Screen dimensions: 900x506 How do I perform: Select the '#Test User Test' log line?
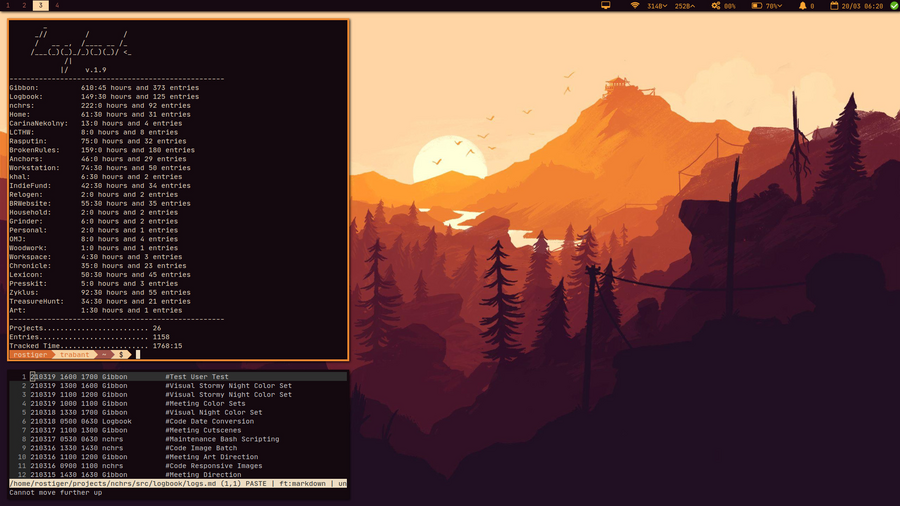click(197, 377)
